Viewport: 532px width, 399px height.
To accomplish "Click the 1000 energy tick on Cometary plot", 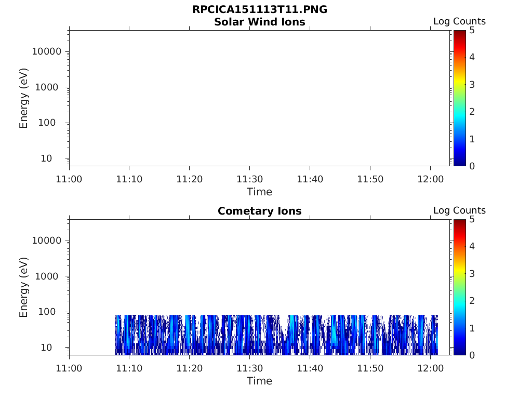I will click(47, 276).
